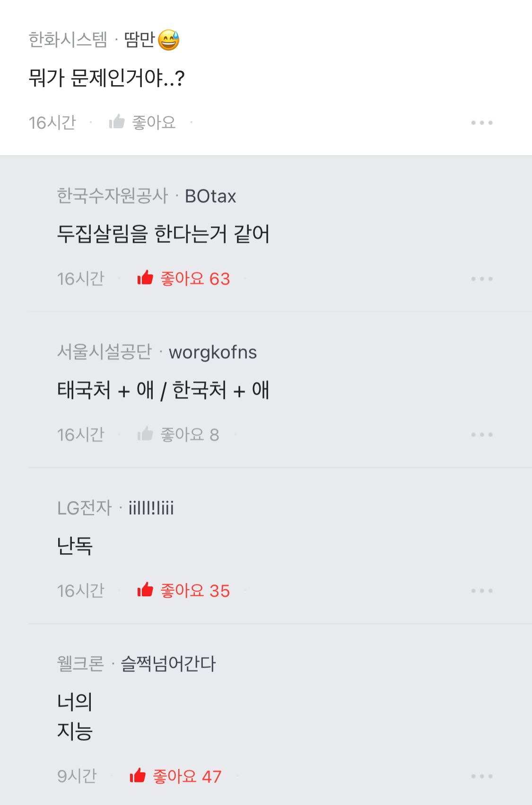The height and width of the screenshot is (805, 532).
Task: Tap the 한화시스템 company label
Action: [68, 40]
